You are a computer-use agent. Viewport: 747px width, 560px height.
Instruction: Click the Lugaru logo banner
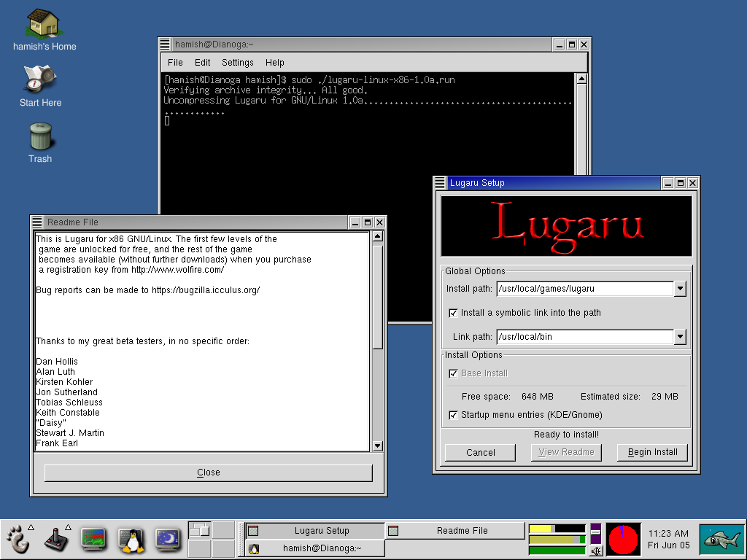[566, 226]
